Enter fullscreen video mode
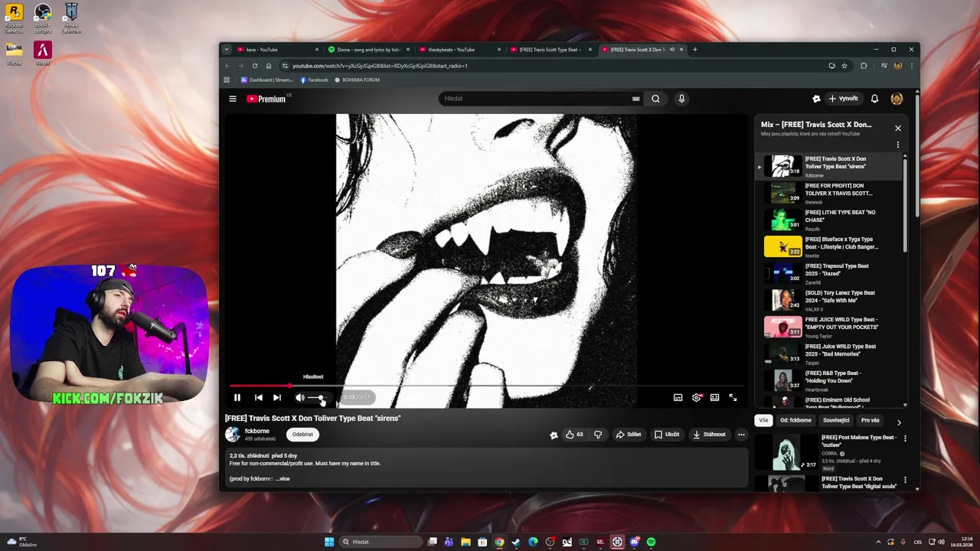980x551 pixels. pos(733,397)
